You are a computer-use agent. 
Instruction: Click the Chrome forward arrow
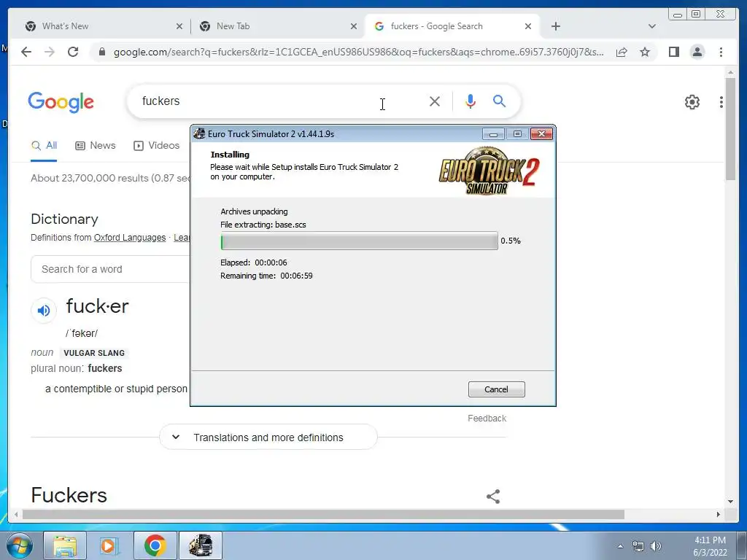50,52
